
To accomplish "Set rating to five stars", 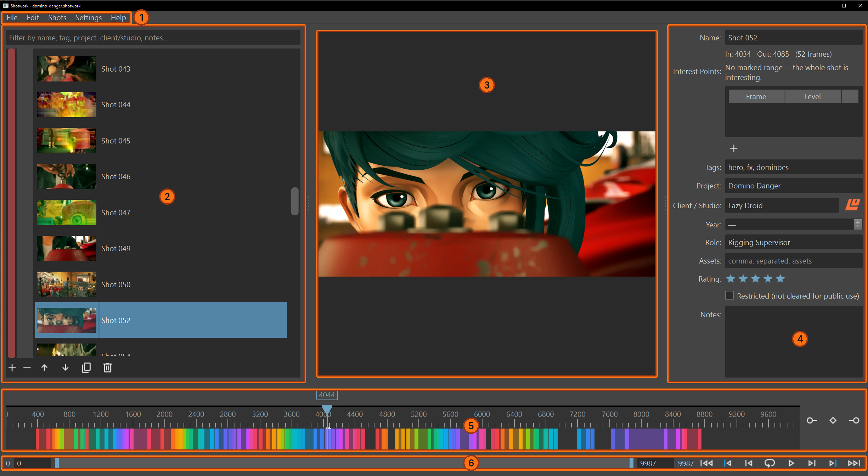I will point(780,279).
